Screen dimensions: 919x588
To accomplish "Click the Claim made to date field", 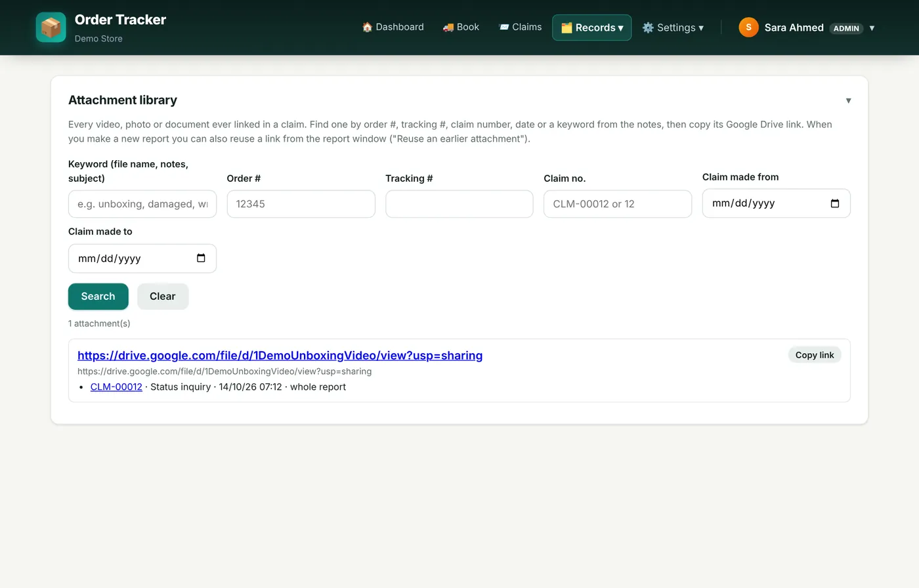I will pyautogui.click(x=142, y=259).
